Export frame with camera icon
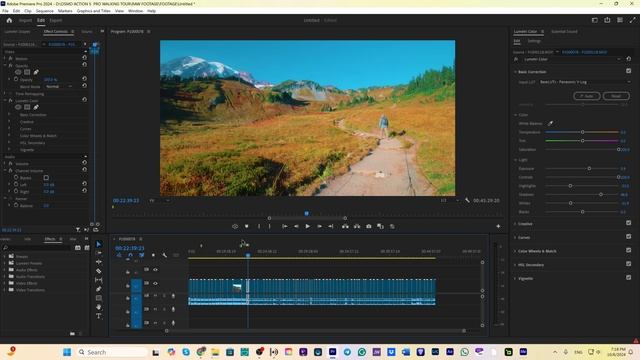The width and height of the screenshot is (640, 360). [369, 226]
